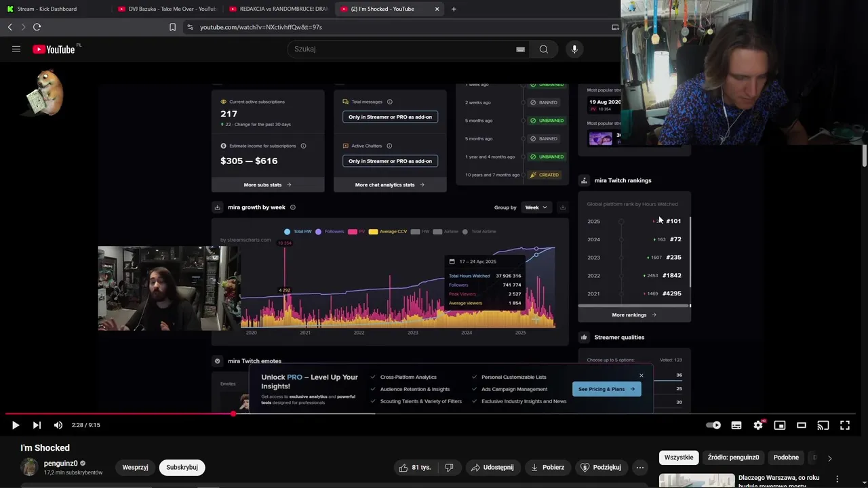868x488 pixels.
Task: Click the Wesprzyj join button
Action: pyautogui.click(x=135, y=467)
